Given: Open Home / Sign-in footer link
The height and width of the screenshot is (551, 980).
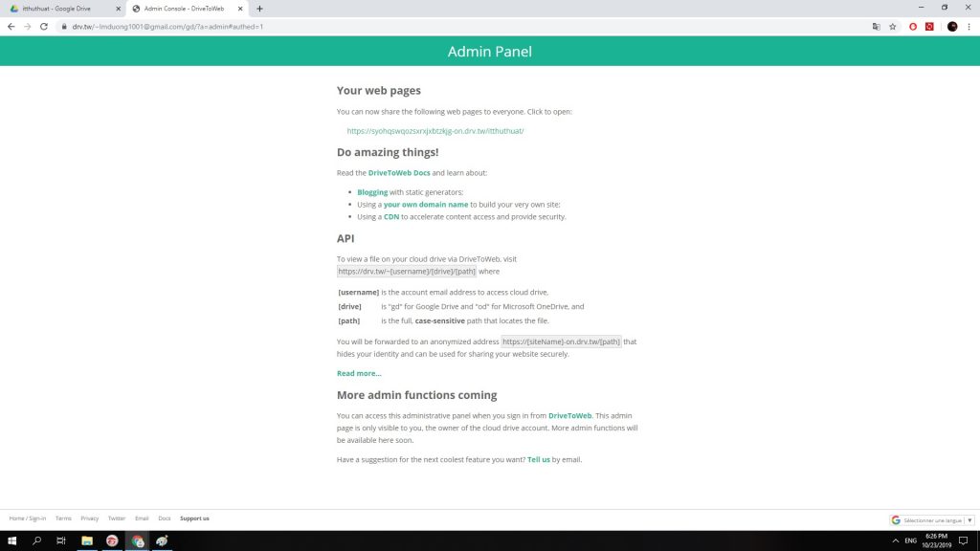Looking at the screenshot, I should (x=28, y=518).
